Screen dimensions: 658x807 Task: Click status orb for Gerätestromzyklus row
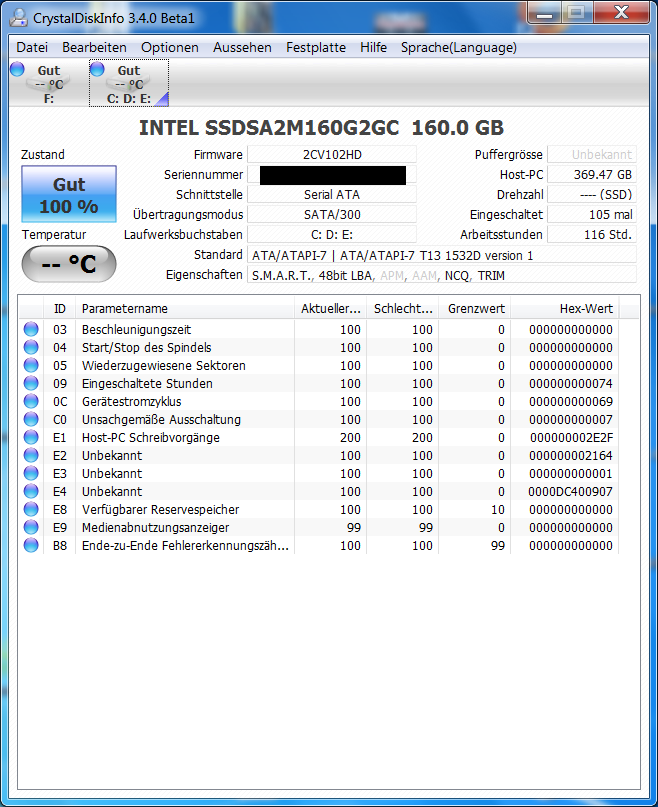coord(31,401)
